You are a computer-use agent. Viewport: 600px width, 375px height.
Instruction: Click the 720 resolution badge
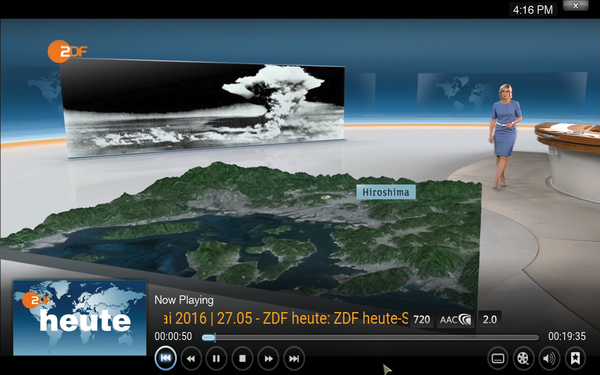(x=422, y=320)
